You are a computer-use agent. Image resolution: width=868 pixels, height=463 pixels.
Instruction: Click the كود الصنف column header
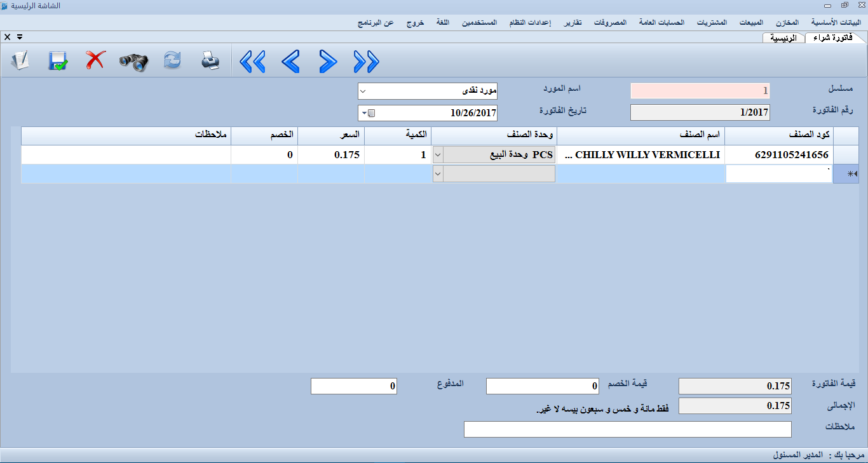[779, 136]
